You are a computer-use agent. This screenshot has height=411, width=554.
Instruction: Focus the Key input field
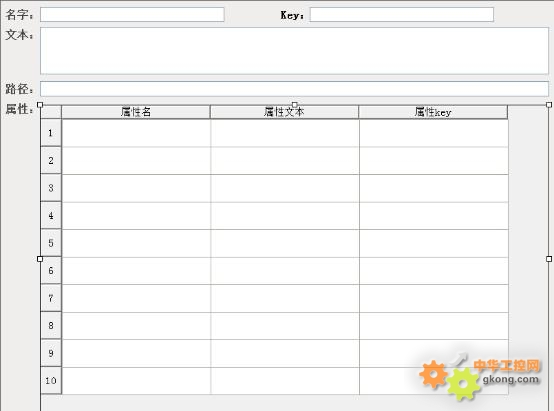click(x=402, y=14)
